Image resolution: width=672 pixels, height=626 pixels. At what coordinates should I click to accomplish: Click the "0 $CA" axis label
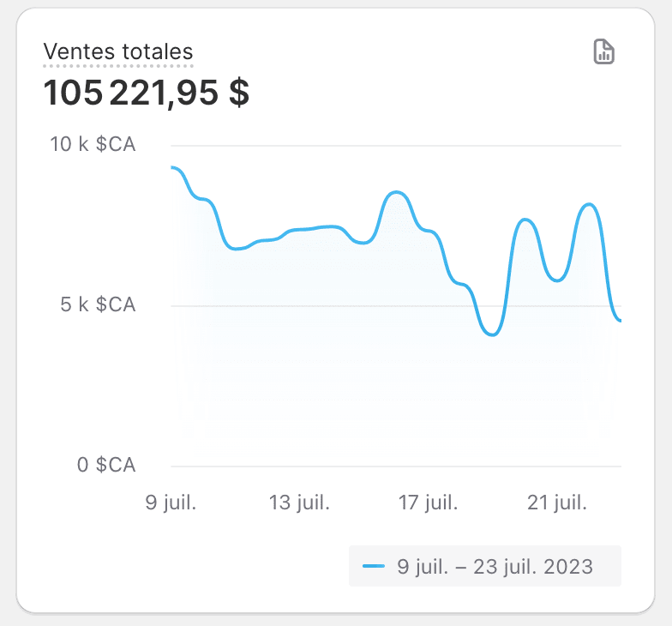106,465
